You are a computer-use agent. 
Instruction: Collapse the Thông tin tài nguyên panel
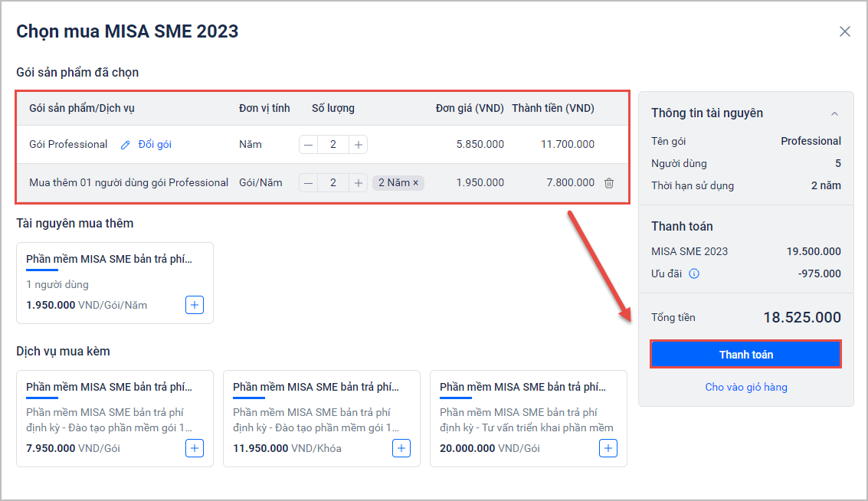tap(834, 113)
